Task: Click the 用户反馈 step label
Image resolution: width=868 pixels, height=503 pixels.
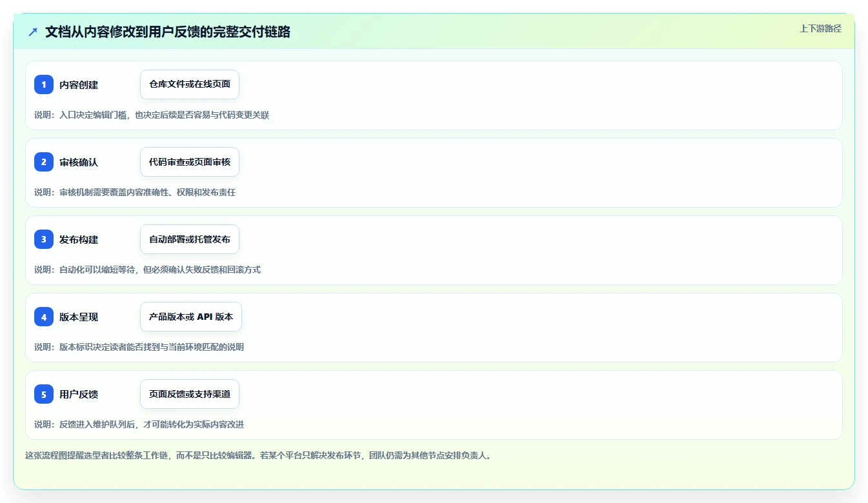Action: (79, 394)
